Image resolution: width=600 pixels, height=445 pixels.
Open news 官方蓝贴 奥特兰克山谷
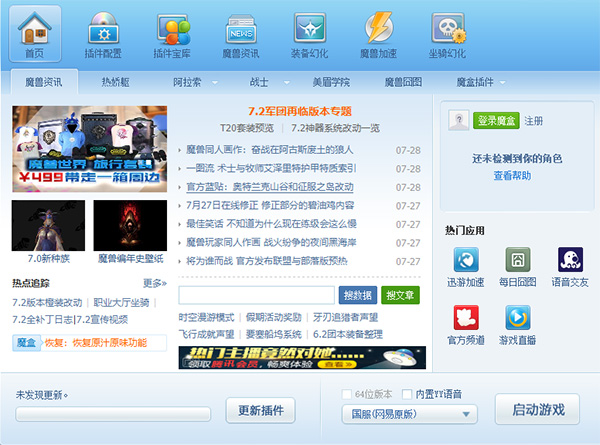[270, 187]
